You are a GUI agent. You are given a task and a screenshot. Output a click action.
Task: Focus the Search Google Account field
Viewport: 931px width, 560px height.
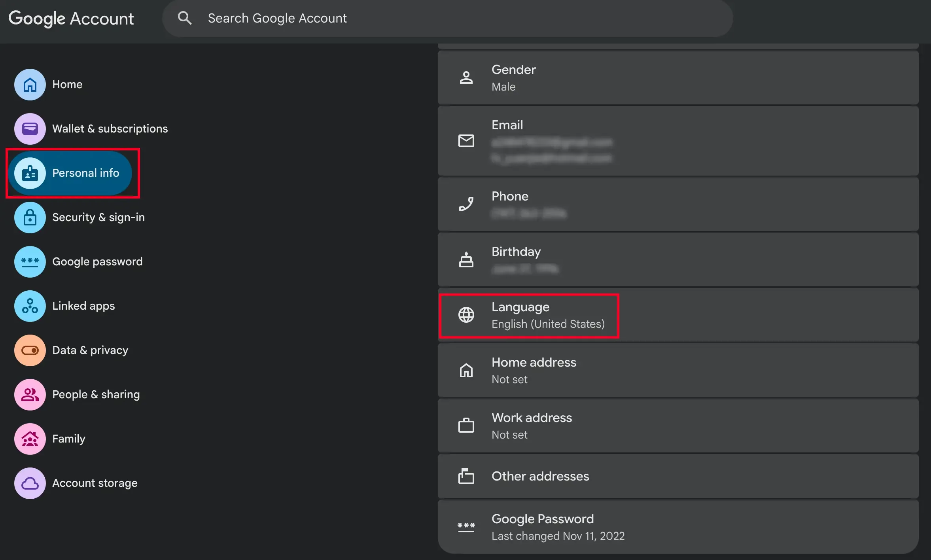[x=448, y=18]
